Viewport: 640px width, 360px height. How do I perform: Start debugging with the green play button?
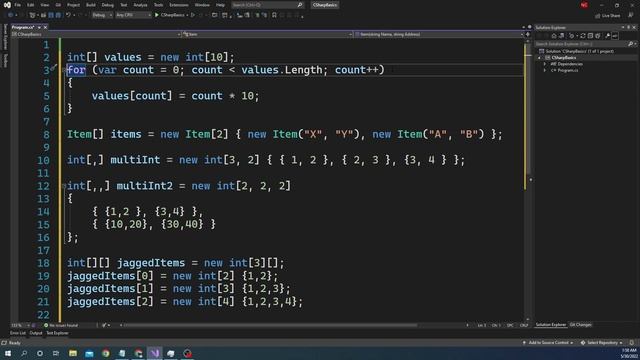click(157, 15)
